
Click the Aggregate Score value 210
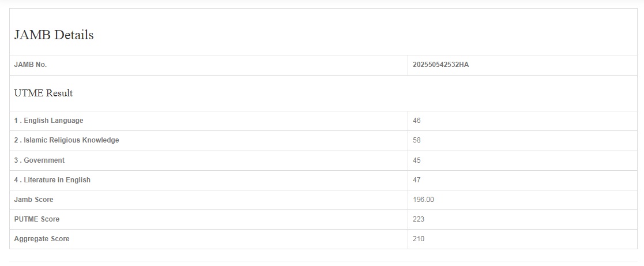click(x=419, y=239)
